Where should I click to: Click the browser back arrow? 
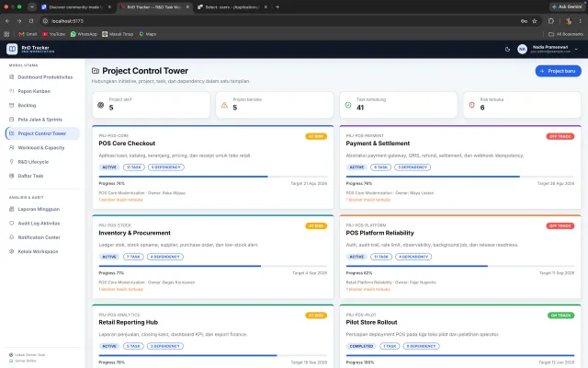7,21
